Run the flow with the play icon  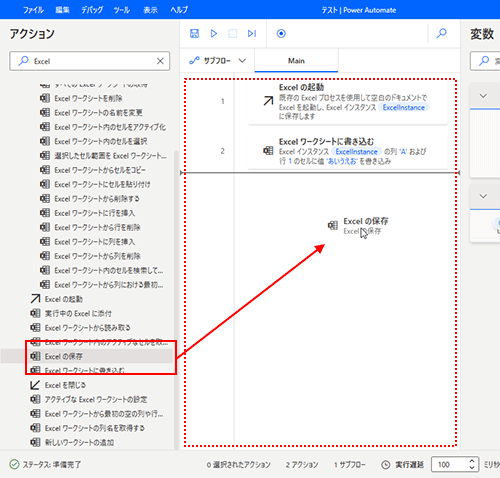[214, 33]
